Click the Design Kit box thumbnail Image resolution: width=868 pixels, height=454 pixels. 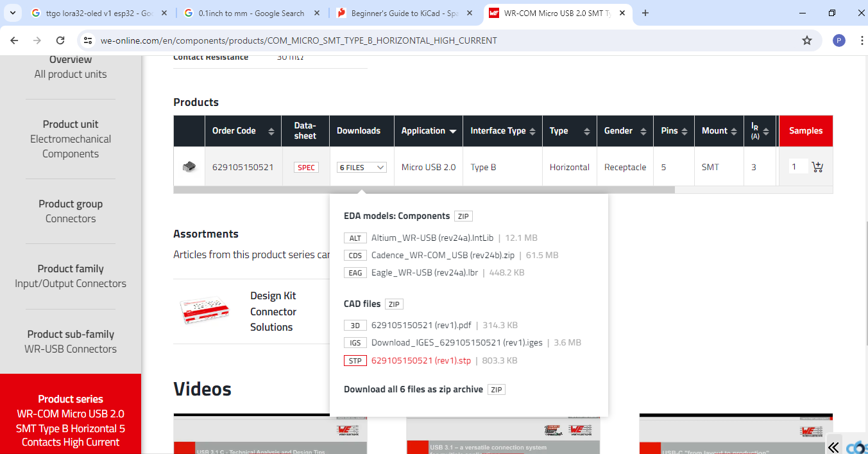pos(205,310)
